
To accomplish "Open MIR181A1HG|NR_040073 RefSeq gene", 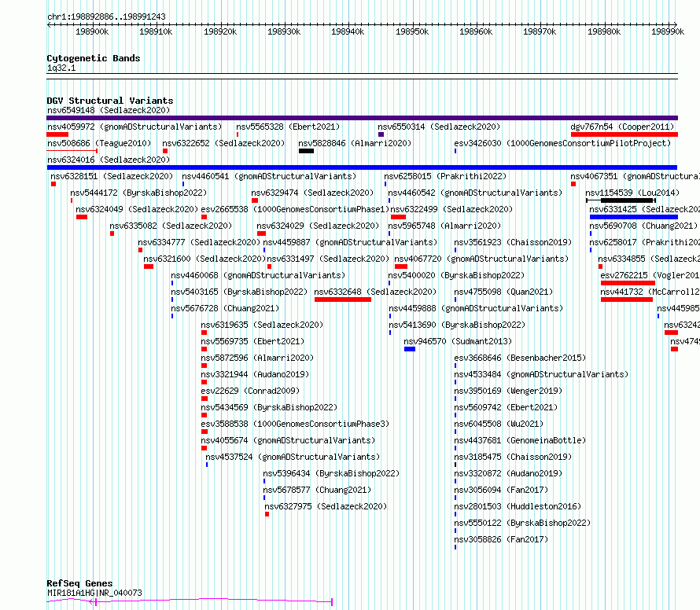I will tap(94, 593).
